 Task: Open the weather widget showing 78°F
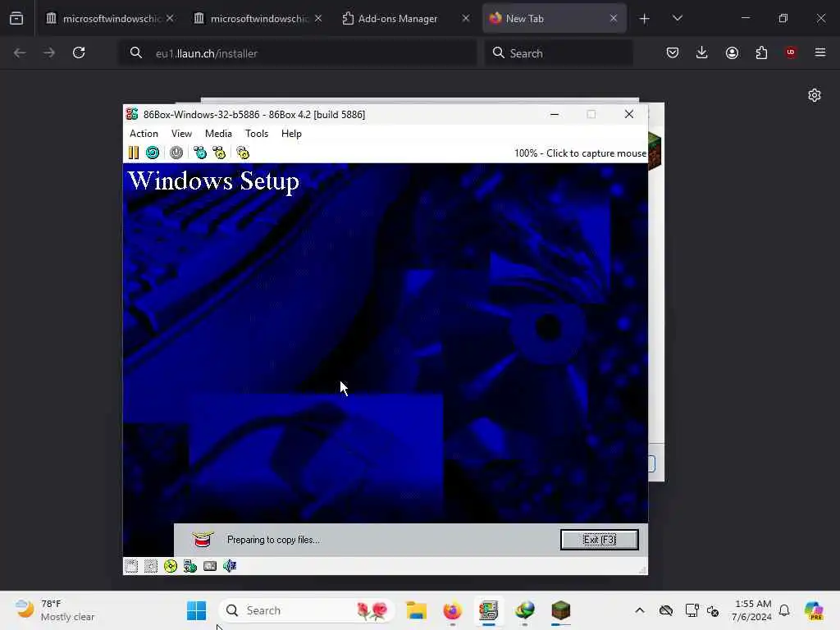click(55, 610)
